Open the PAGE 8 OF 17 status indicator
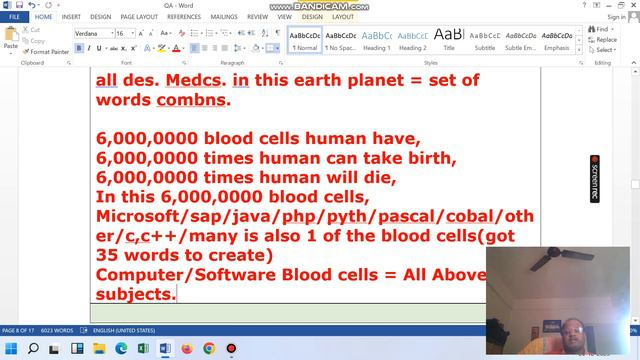Image resolution: width=640 pixels, height=360 pixels. [x=18, y=330]
